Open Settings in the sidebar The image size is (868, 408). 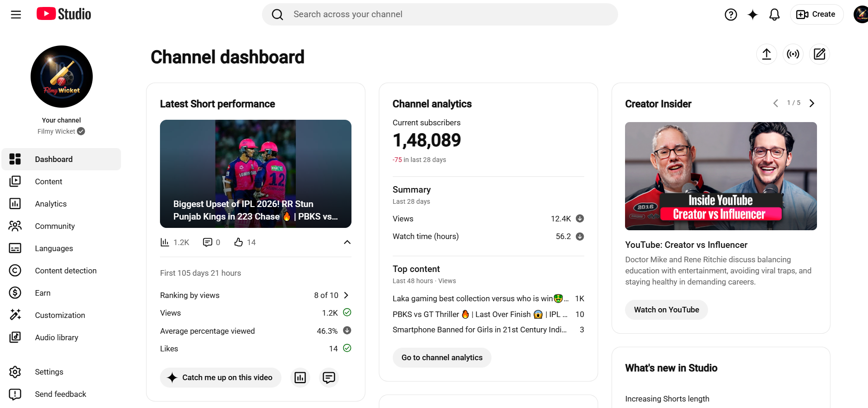pyautogui.click(x=61, y=372)
